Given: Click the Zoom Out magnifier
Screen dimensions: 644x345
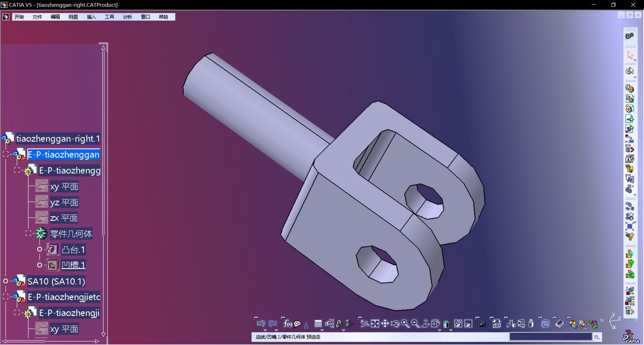Looking at the screenshot, I should point(415,324).
